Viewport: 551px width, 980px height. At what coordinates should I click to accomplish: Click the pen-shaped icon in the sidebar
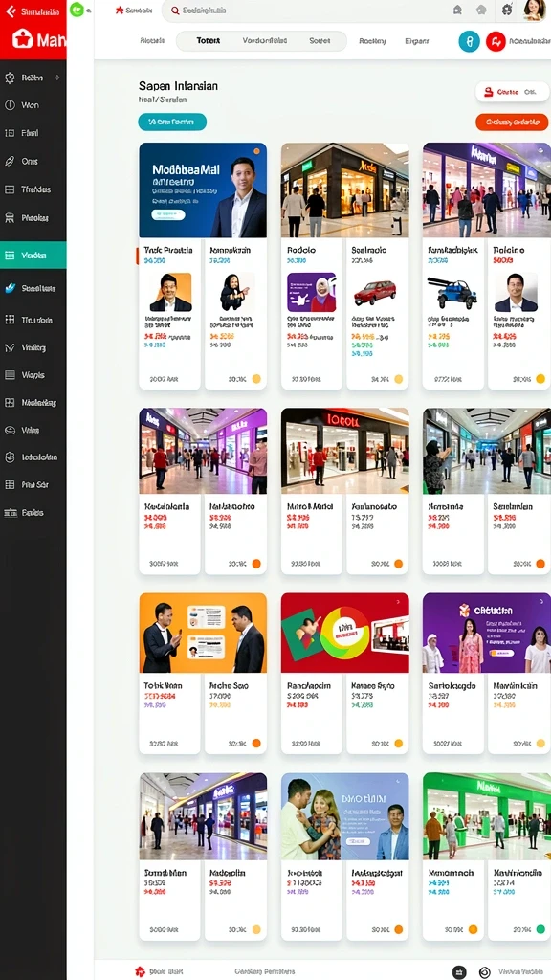click(10, 161)
